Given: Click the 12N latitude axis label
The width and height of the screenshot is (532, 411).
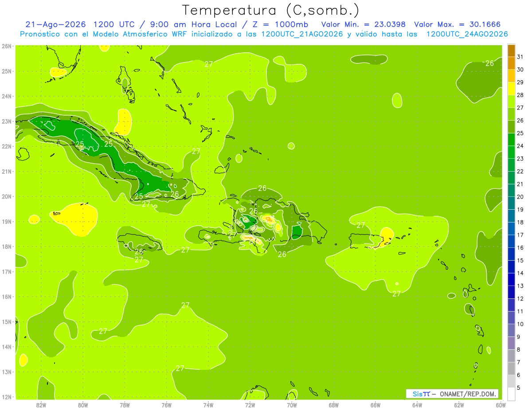Looking at the screenshot, I should point(7,397).
